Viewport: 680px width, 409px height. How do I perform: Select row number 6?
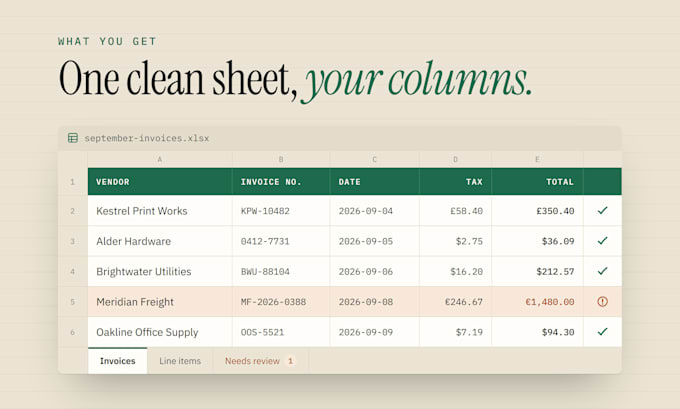pyautogui.click(x=72, y=332)
